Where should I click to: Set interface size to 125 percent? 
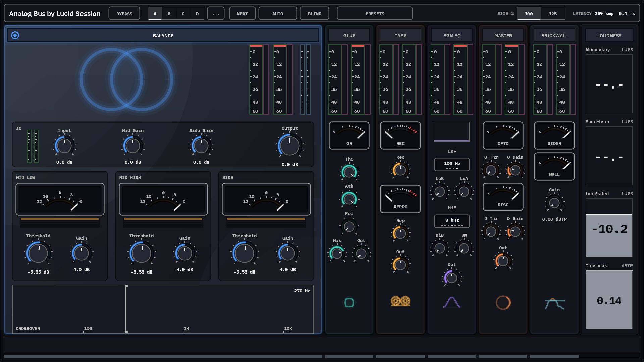pos(553,14)
